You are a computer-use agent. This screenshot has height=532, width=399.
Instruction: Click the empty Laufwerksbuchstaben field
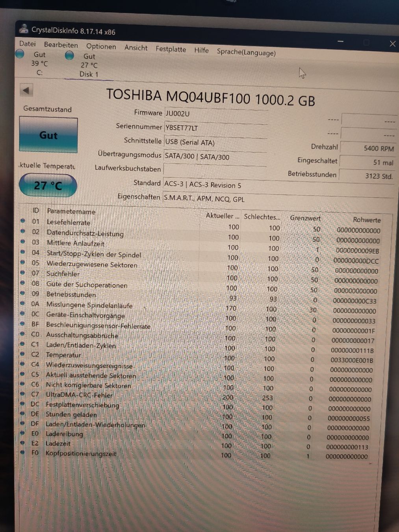tap(214, 171)
